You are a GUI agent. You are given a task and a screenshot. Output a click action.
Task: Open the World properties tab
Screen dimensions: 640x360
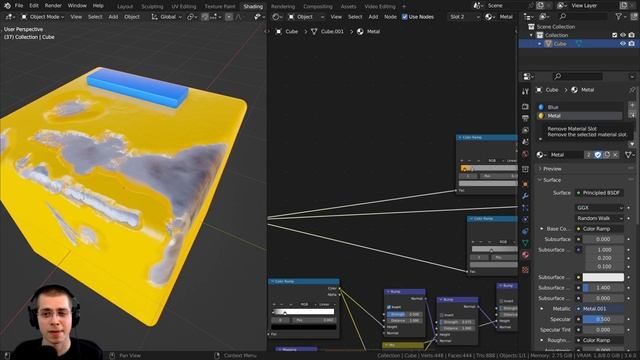point(525,154)
